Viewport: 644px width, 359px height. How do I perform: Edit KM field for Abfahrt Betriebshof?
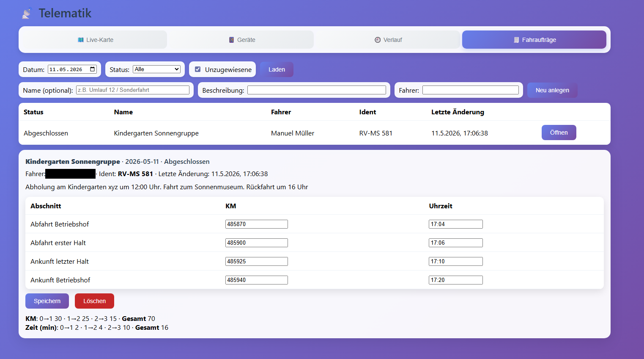point(257,224)
